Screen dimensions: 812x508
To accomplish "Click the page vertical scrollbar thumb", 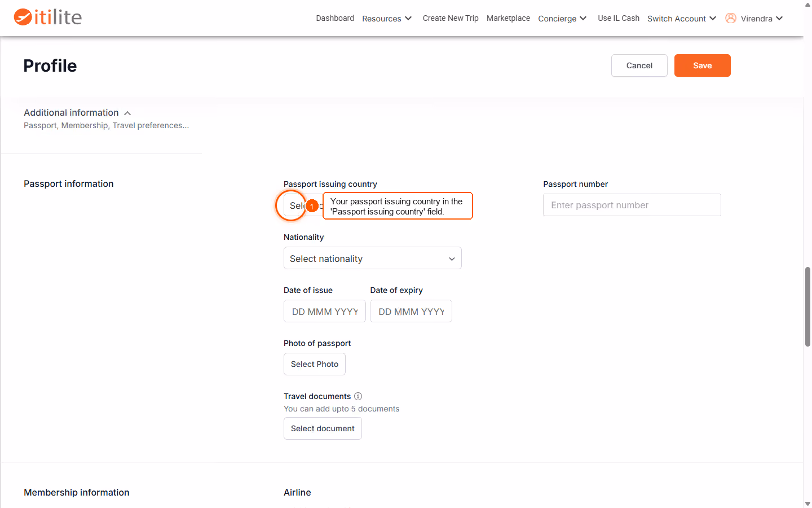I will [x=807, y=306].
